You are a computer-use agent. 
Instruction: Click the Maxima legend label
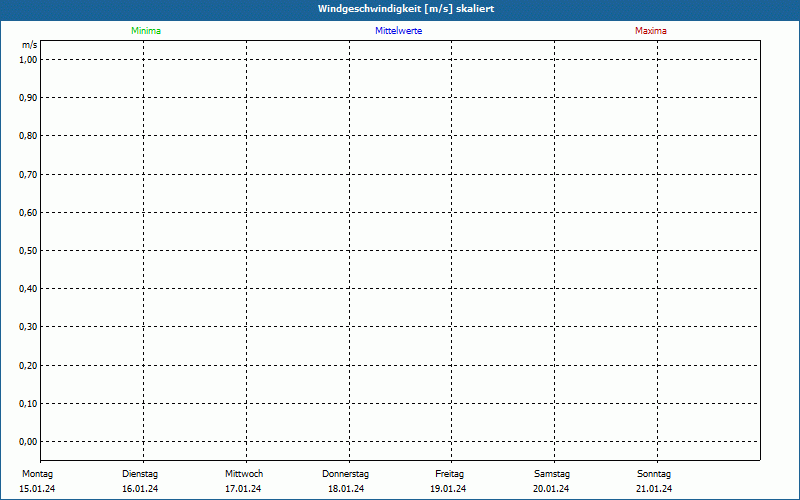click(650, 31)
